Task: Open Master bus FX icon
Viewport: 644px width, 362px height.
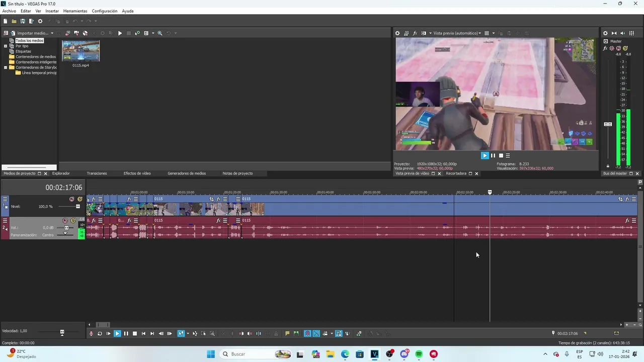Action: click(605, 48)
